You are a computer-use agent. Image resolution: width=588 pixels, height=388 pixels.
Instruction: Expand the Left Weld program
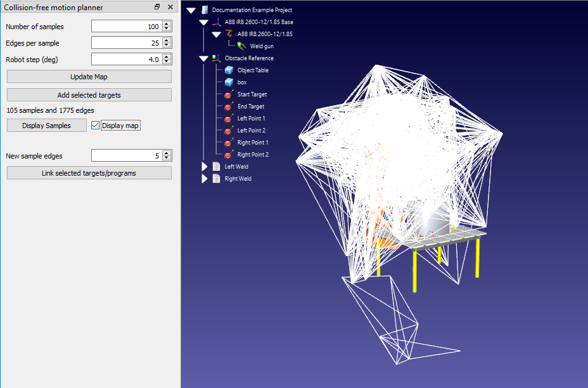(x=204, y=167)
